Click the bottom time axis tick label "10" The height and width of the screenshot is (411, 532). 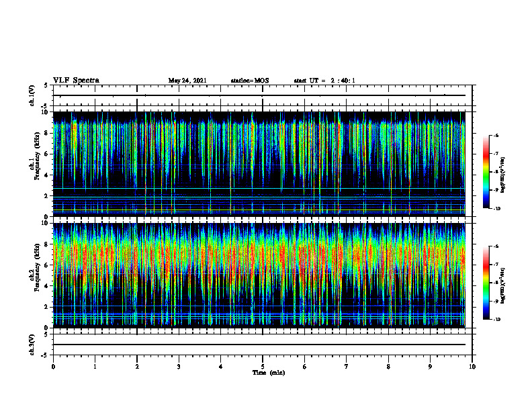click(472, 367)
